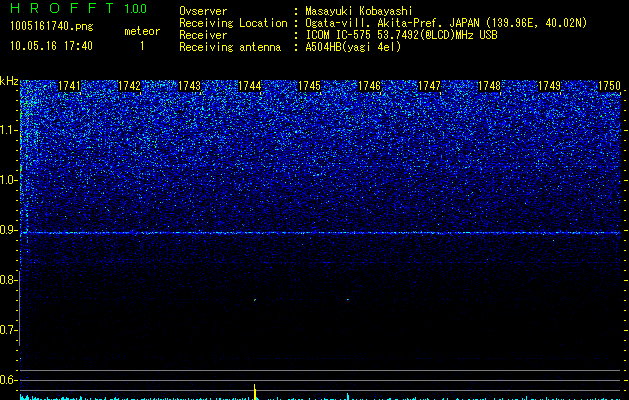Click the 0.7 kHz axis label
The height and width of the screenshot is (400, 629).
[x=9, y=330]
